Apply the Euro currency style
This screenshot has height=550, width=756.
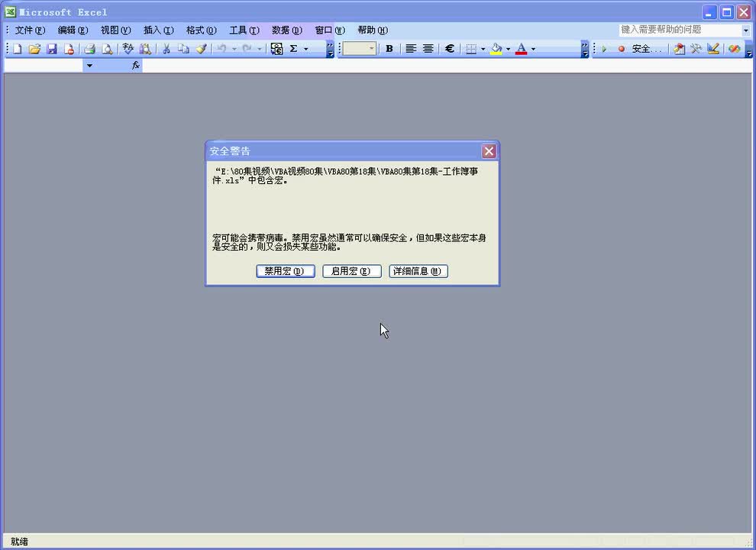coord(449,49)
